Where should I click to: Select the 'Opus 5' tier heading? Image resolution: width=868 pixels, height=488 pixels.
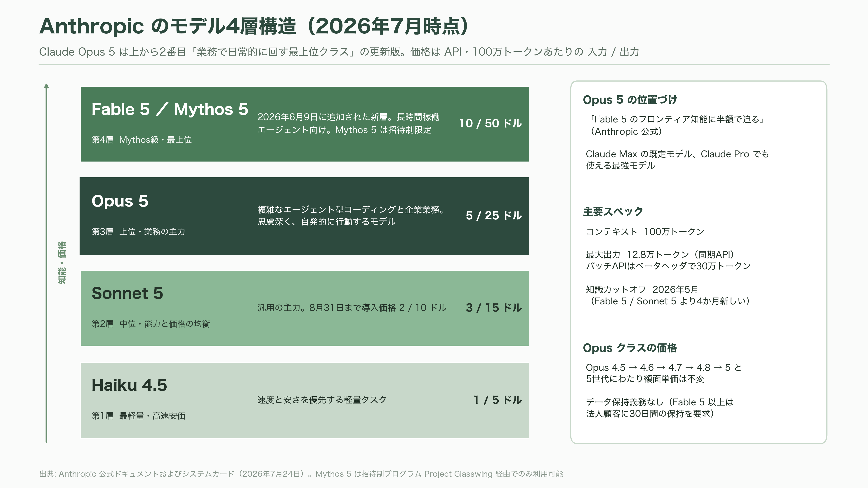(120, 201)
